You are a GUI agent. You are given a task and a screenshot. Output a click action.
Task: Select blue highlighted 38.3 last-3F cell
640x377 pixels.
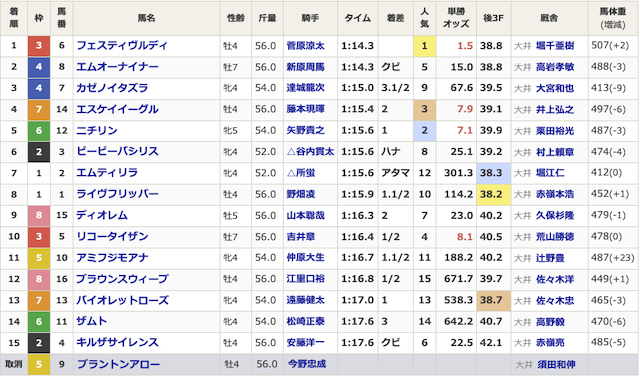coord(493,173)
